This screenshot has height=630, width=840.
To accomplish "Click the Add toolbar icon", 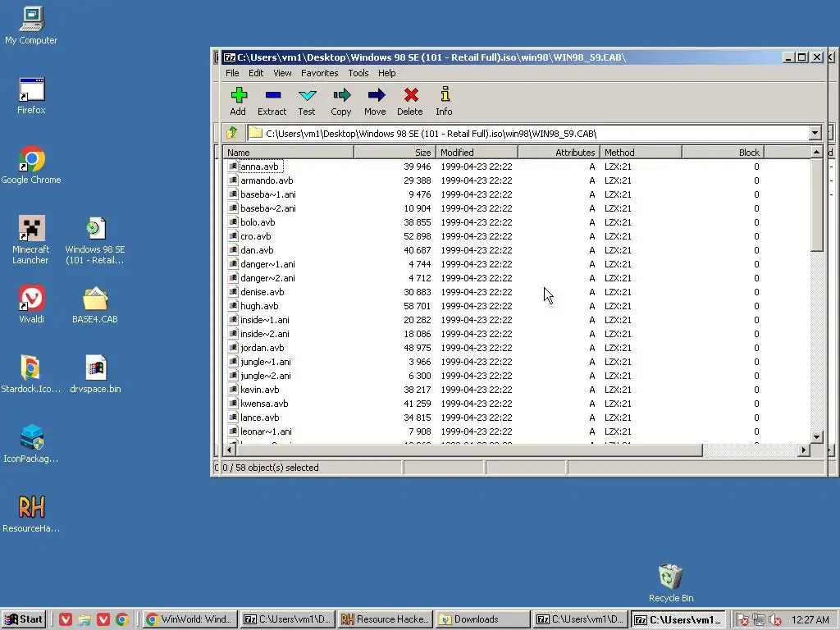I will point(239,101).
